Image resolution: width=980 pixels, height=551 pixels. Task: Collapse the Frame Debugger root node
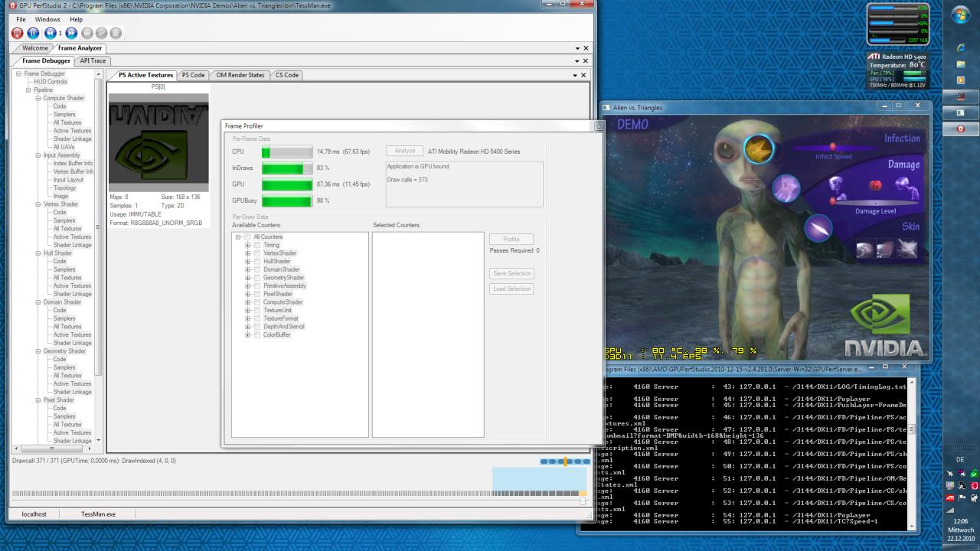[x=19, y=73]
